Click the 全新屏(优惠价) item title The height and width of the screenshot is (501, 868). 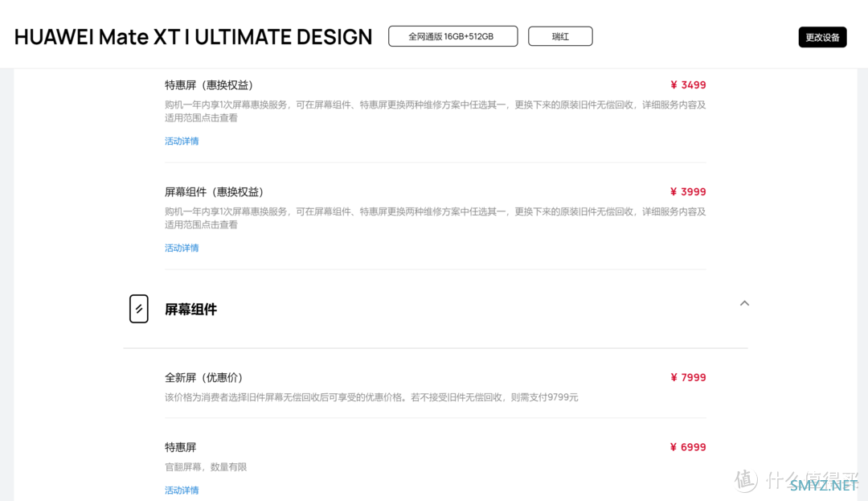[x=204, y=377]
